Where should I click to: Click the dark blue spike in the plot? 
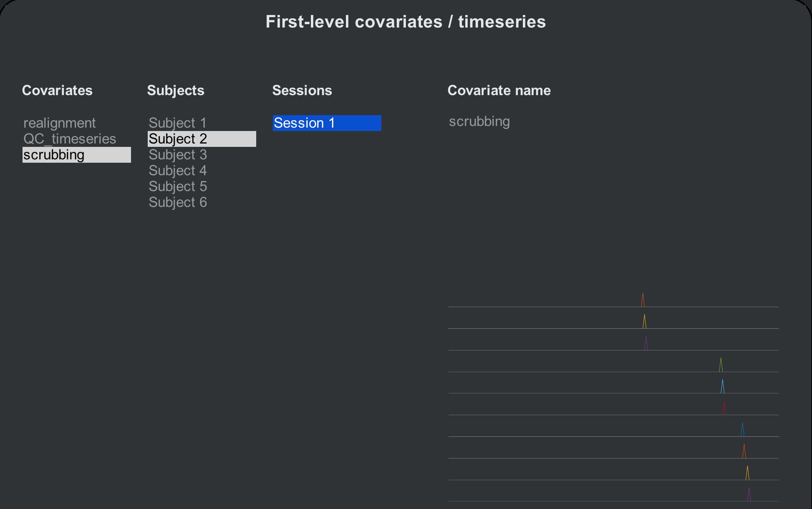[x=742, y=429]
